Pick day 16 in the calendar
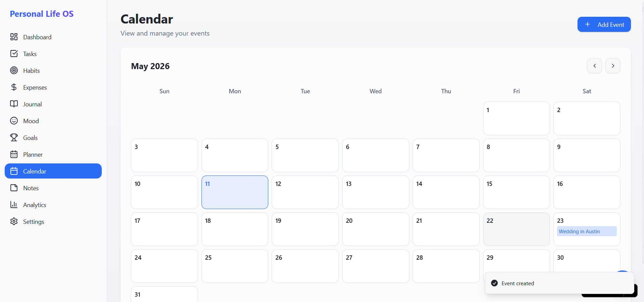 pos(587,192)
